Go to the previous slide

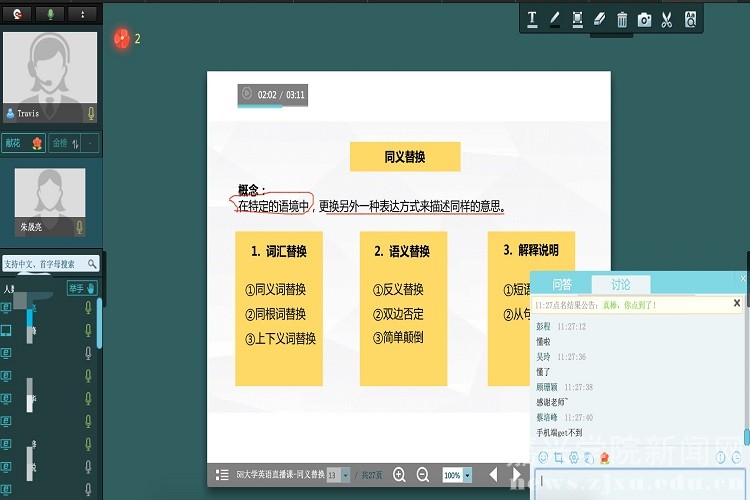click(x=492, y=474)
